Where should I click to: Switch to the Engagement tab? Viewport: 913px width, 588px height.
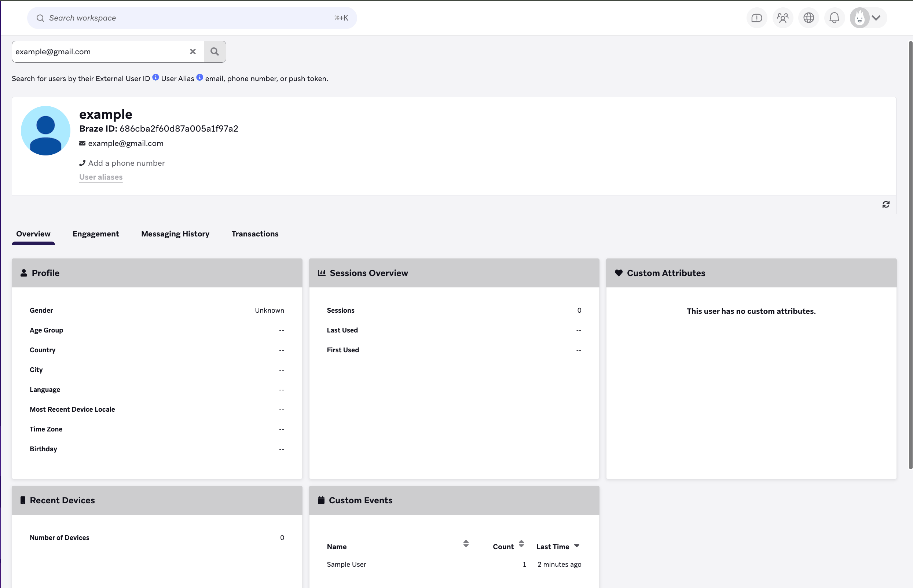96,234
